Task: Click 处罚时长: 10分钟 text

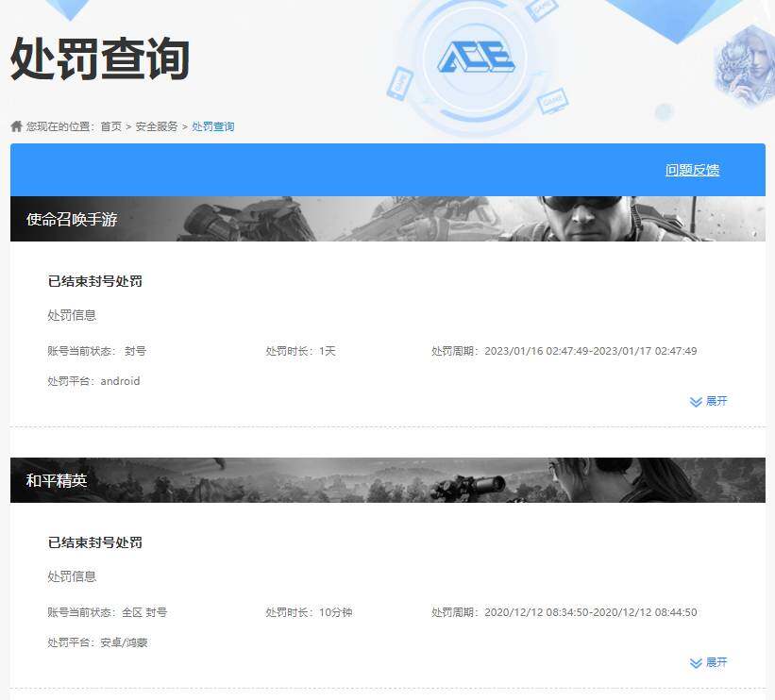Action: click(309, 612)
